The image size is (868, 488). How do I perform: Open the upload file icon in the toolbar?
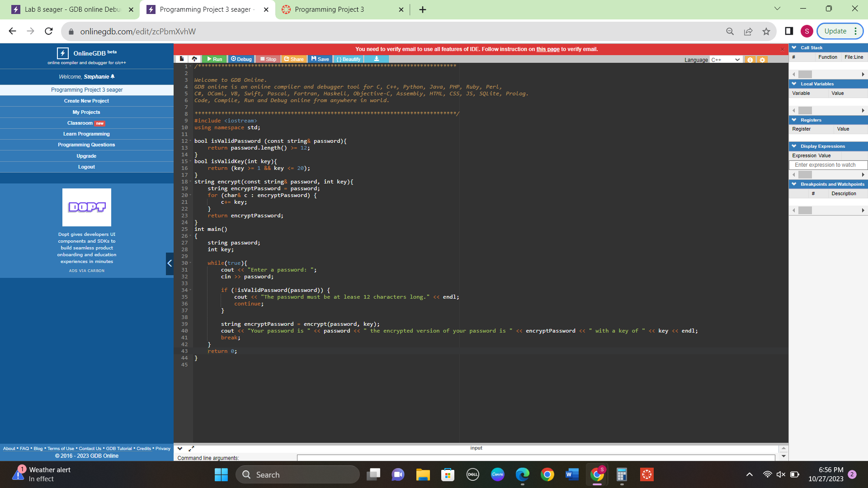(x=194, y=59)
